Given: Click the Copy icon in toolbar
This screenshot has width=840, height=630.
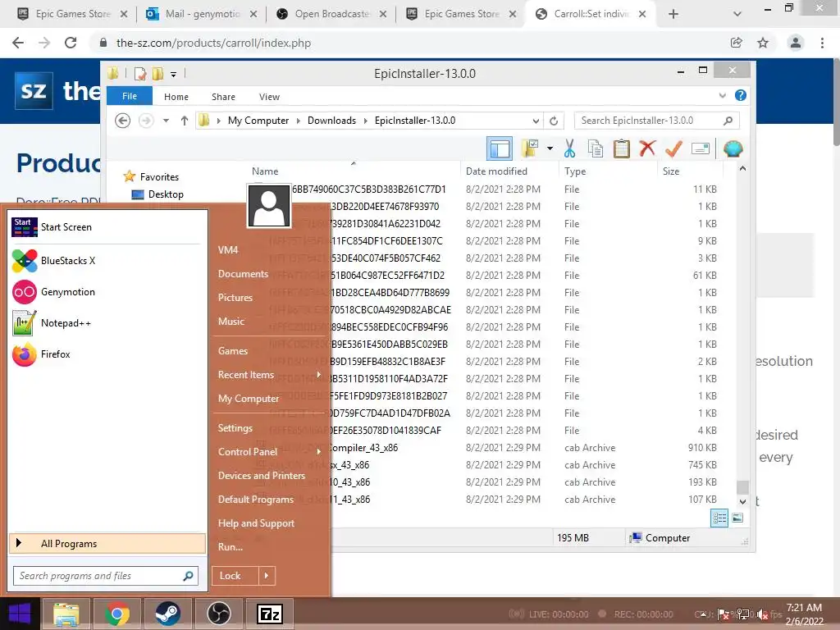Looking at the screenshot, I should click(x=596, y=148).
